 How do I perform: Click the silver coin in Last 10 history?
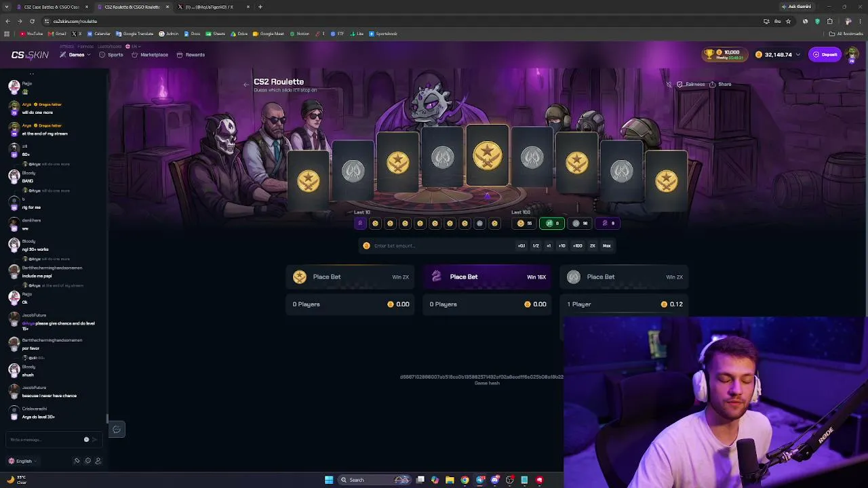point(479,224)
